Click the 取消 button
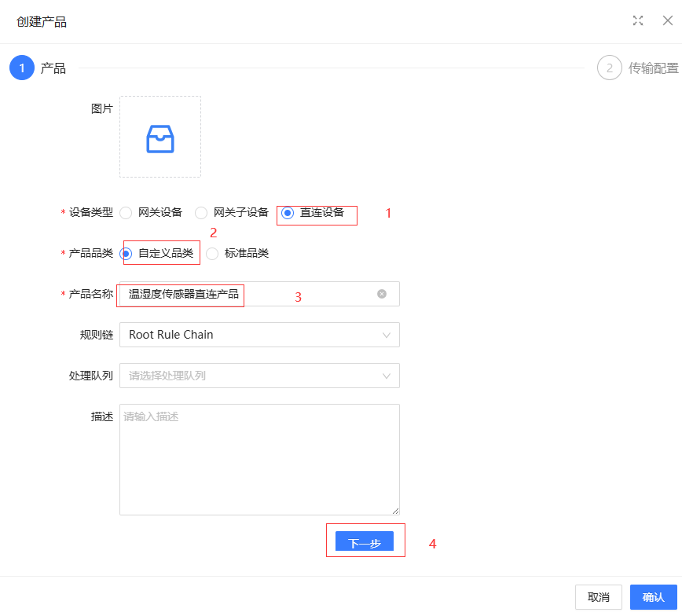Image resolution: width=682 pixels, height=616 pixels. [598, 597]
